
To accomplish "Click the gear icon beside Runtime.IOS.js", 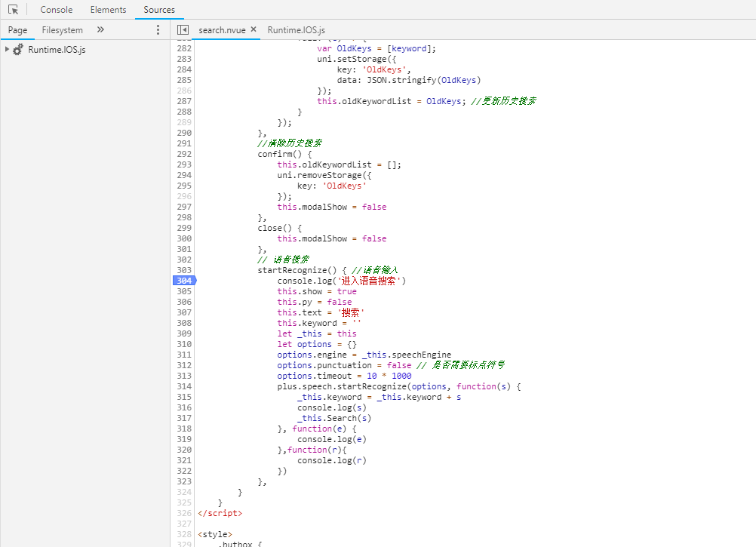I will pos(18,50).
